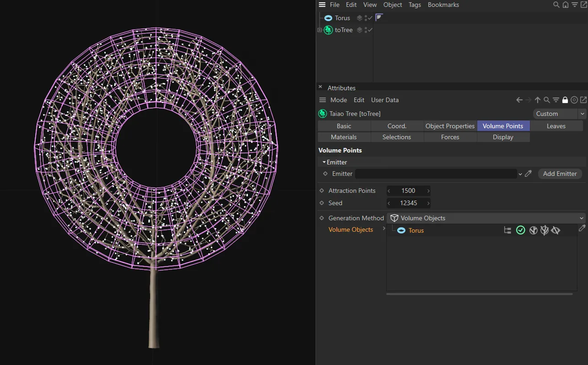588x365 pixels.
Task: Switch to the Leaves tab
Action: [x=556, y=126]
